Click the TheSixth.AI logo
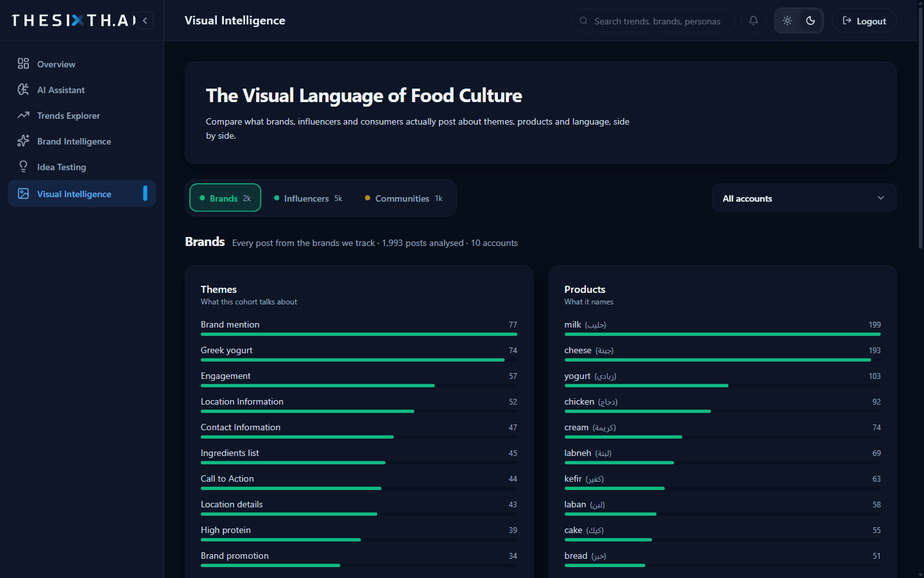This screenshot has width=924, height=578. [73, 21]
